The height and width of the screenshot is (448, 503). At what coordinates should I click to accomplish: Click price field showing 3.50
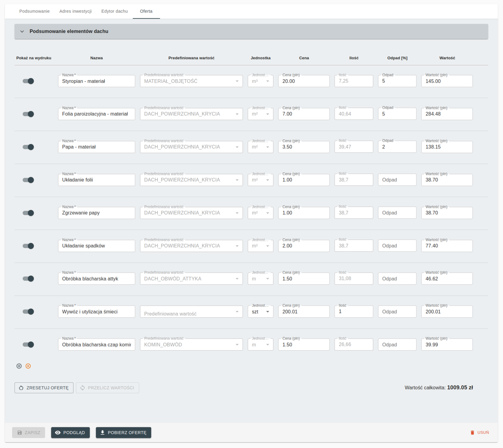point(304,147)
